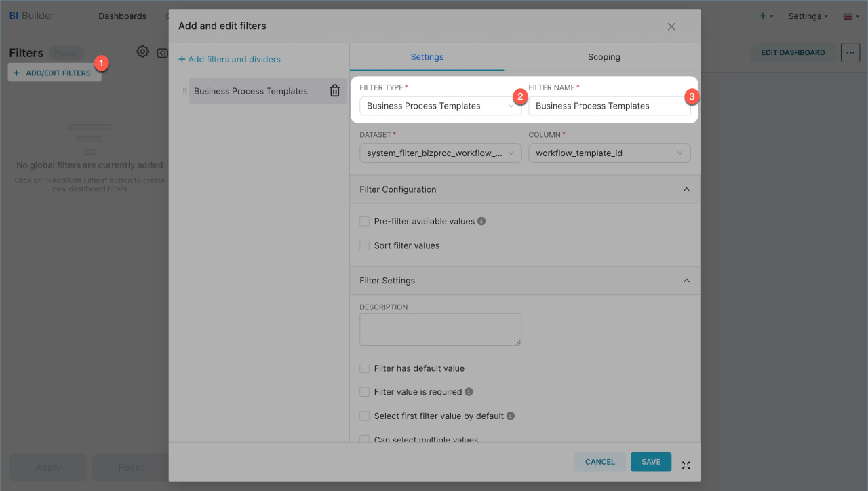The image size is (868, 491).
Task: Check the Sort filter values option
Action: click(365, 245)
